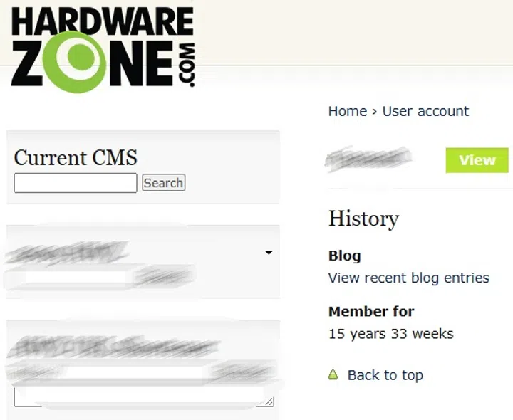
Task: Expand the collapsed block's dropdown arrow
Action: tap(269, 253)
